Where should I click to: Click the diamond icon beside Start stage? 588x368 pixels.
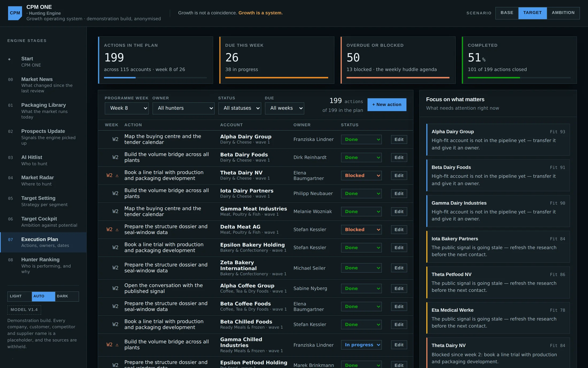click(9, 59)
